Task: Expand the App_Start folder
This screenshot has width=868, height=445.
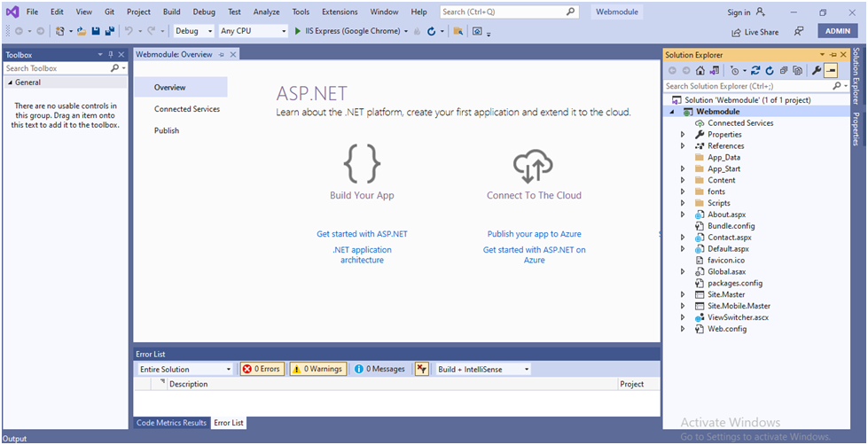Action: [683, 168]
